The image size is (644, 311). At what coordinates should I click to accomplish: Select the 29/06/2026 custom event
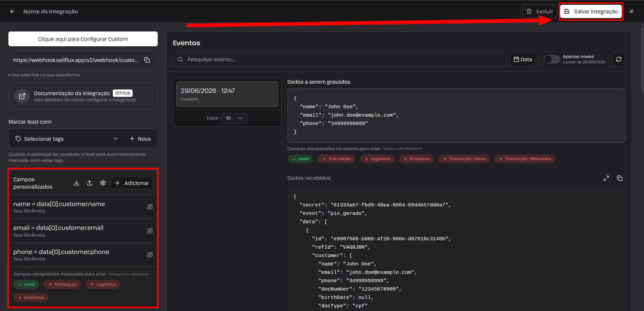227,94
